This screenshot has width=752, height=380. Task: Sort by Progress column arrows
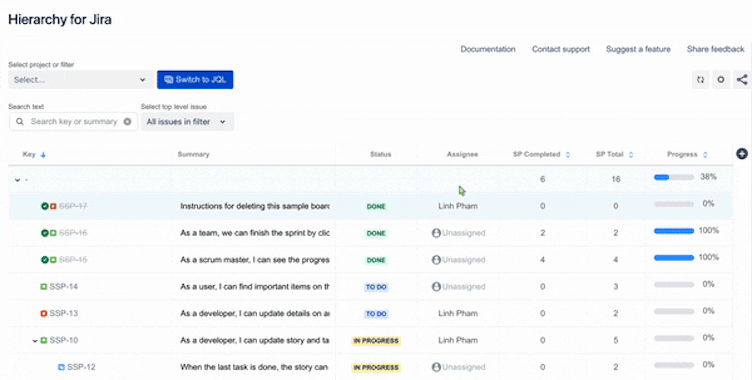705,155
